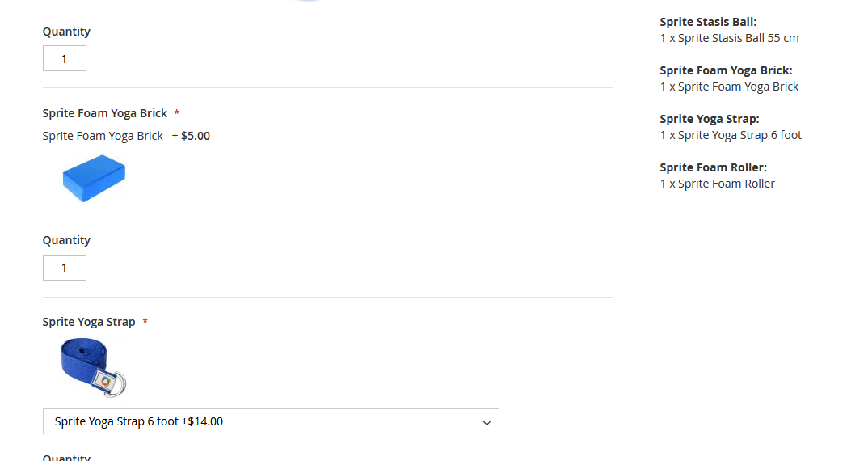Click summary line 1 x Sprite Foam Roller
The height and width of the screenshot is (461, 868).
pyautogui.click(x=717, y=184)
